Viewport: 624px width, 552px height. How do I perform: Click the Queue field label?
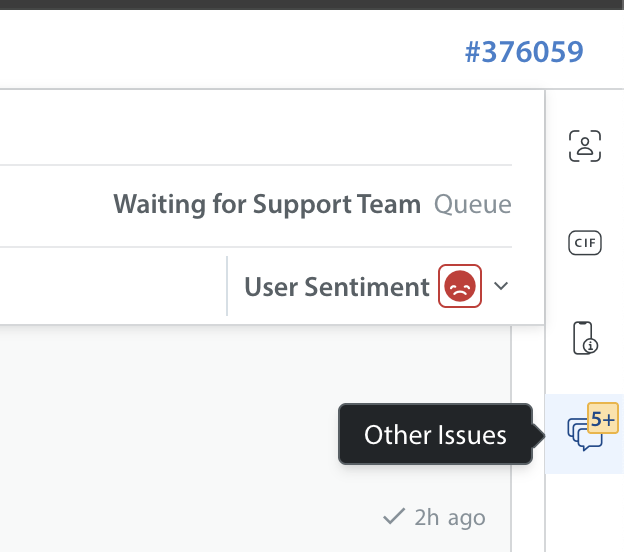473,205
